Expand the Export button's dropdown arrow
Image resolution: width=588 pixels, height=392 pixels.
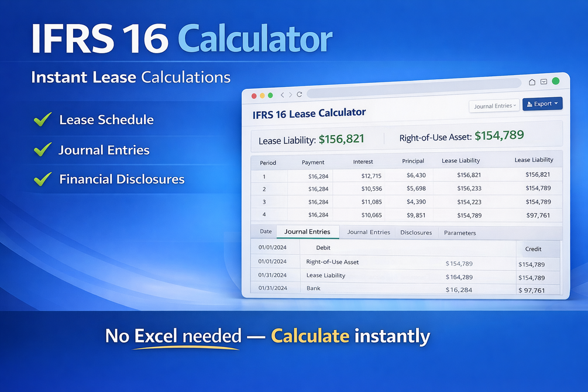pyautogui.click(x=556, y=103)
